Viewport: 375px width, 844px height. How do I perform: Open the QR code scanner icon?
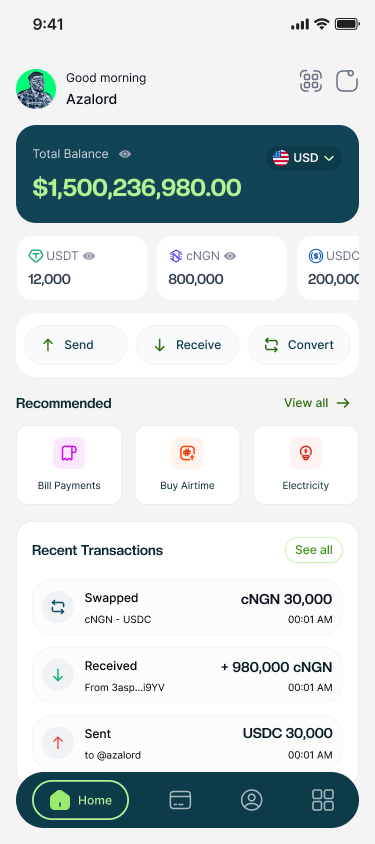click(x=311, y=81)
